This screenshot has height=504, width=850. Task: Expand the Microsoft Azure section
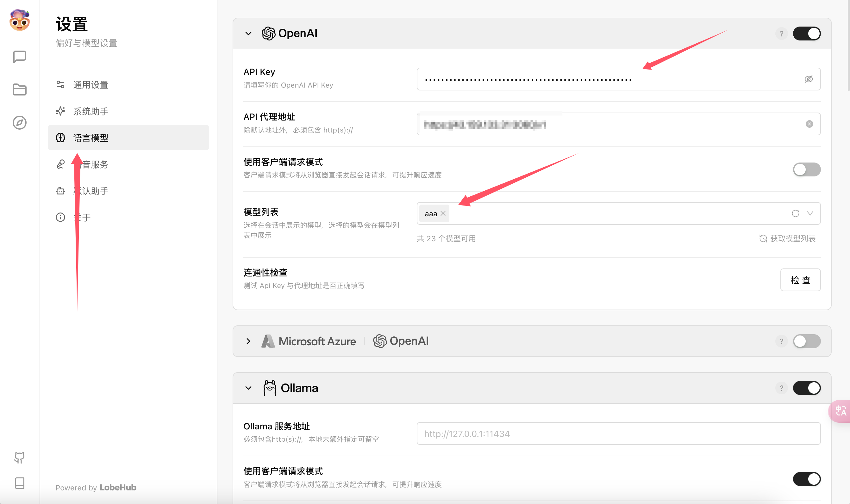[248, 341]
